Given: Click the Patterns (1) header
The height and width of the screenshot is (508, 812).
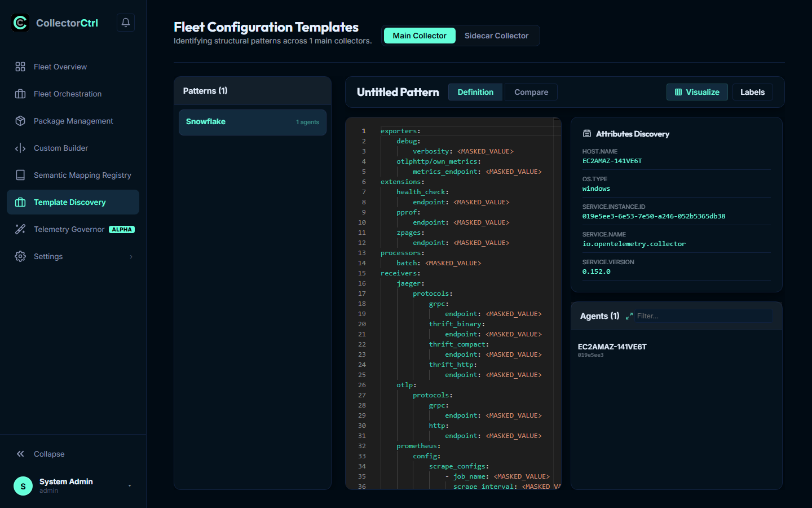Looking at the screenshot, I should pos(205,91).
